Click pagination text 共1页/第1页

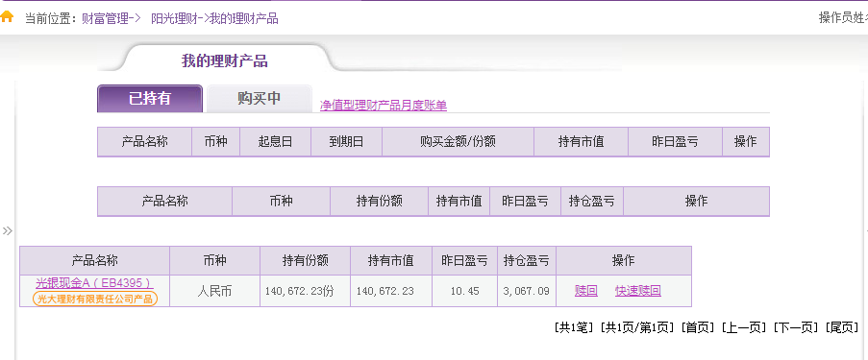tap(637, 327)
